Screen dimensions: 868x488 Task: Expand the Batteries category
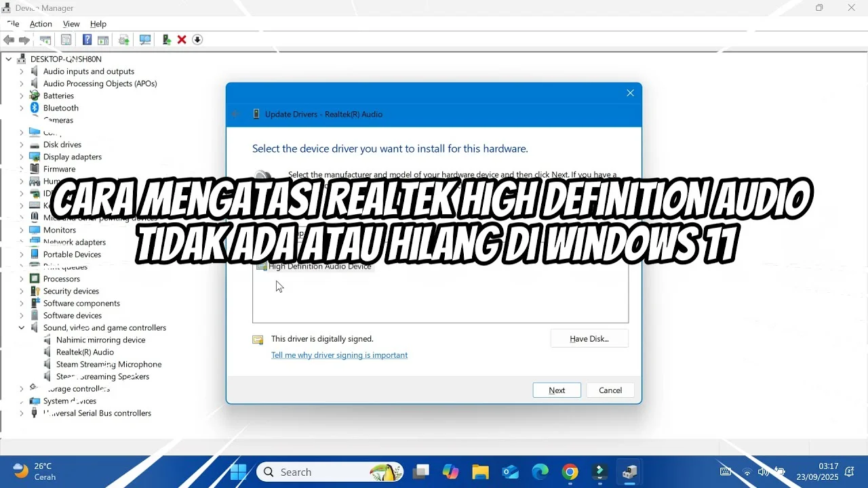[x=21, y=96]
